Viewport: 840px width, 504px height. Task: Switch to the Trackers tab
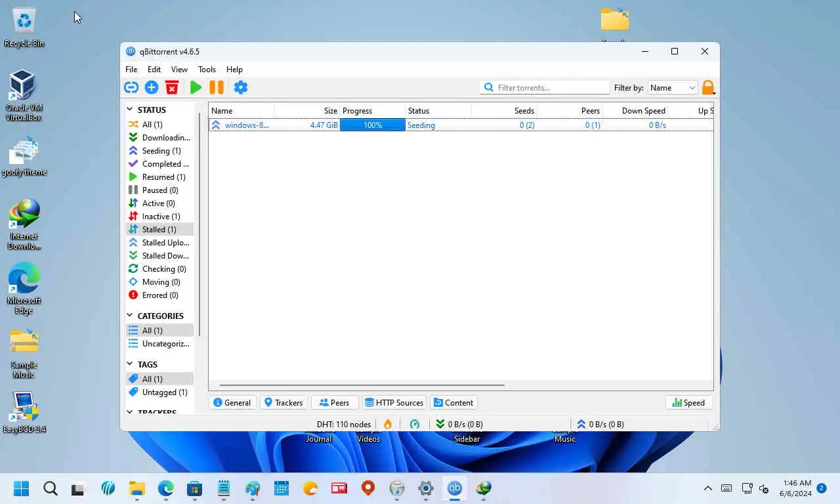283,402
